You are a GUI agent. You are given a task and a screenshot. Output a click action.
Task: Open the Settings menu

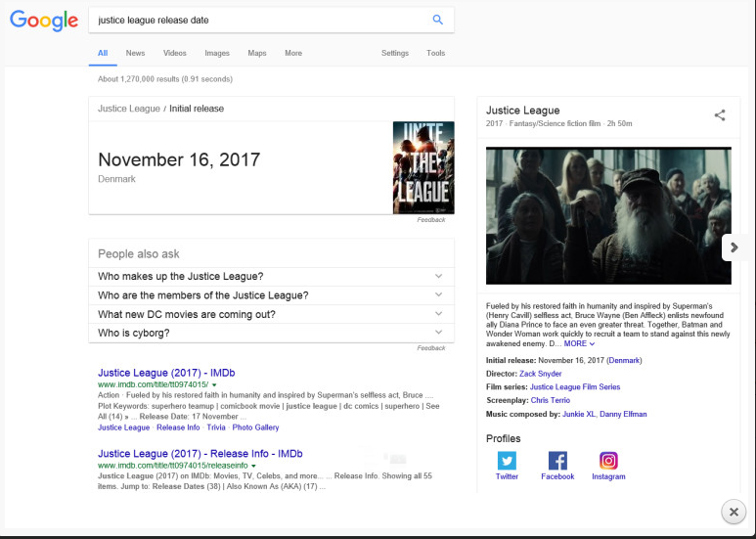coord(395,53)
